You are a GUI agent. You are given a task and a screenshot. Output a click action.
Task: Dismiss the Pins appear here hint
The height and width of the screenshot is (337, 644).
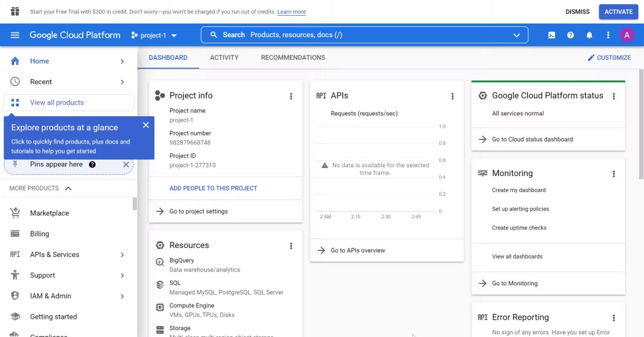tap(126, 164)
